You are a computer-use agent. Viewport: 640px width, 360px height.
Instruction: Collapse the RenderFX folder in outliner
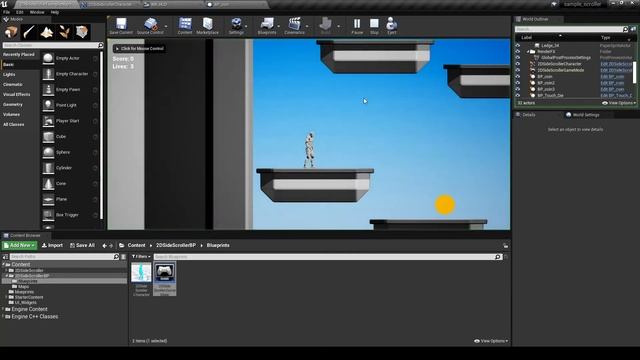(528, 52)
